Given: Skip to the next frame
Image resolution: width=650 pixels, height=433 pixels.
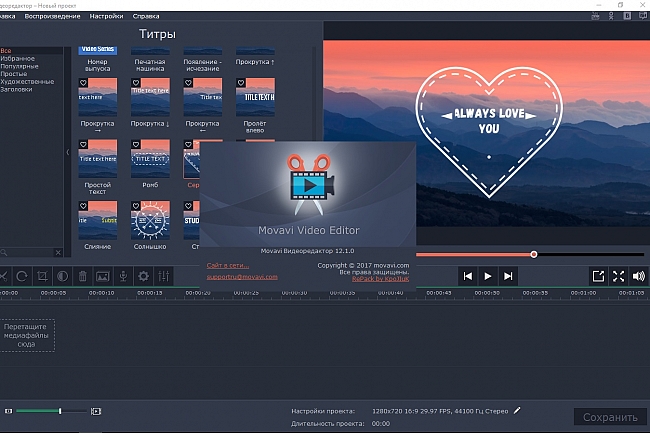Looking at the screenshot, I should tap(508, 276).
